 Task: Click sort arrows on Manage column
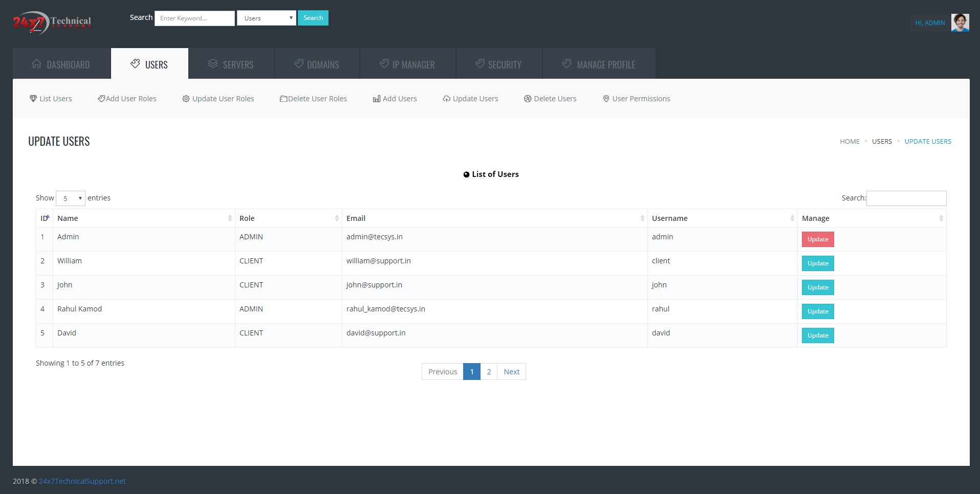(x=941, y=218)
